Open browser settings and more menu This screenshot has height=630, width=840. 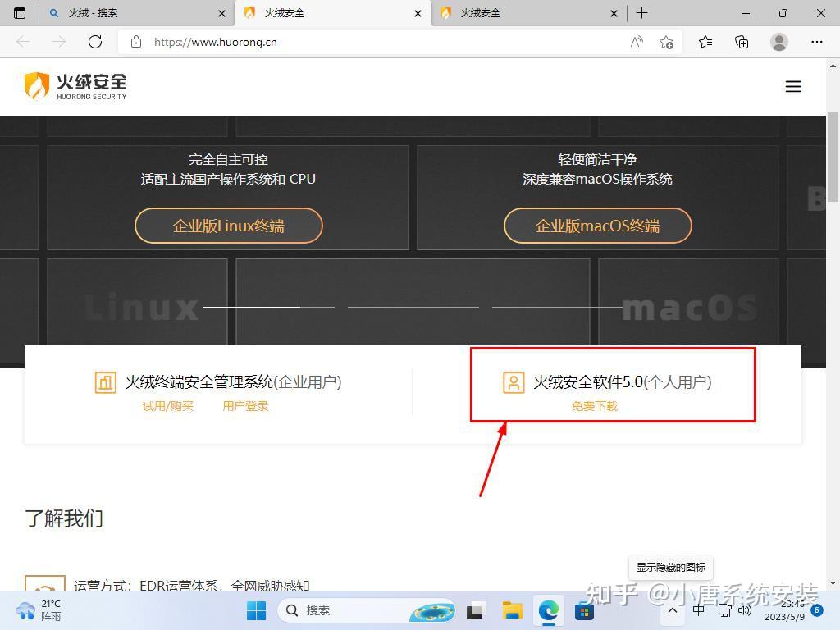point(816,42)
